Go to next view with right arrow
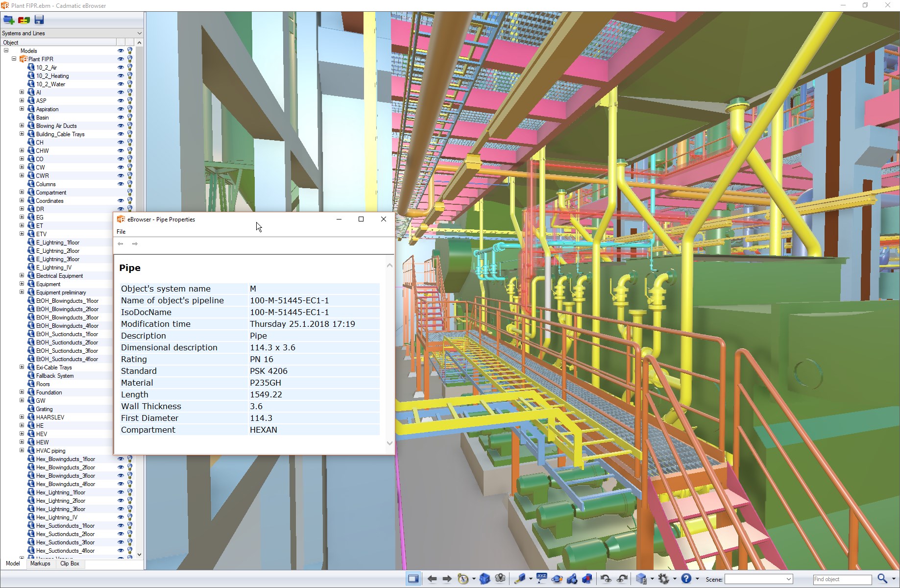900x588 pixels. click(447, 579)
